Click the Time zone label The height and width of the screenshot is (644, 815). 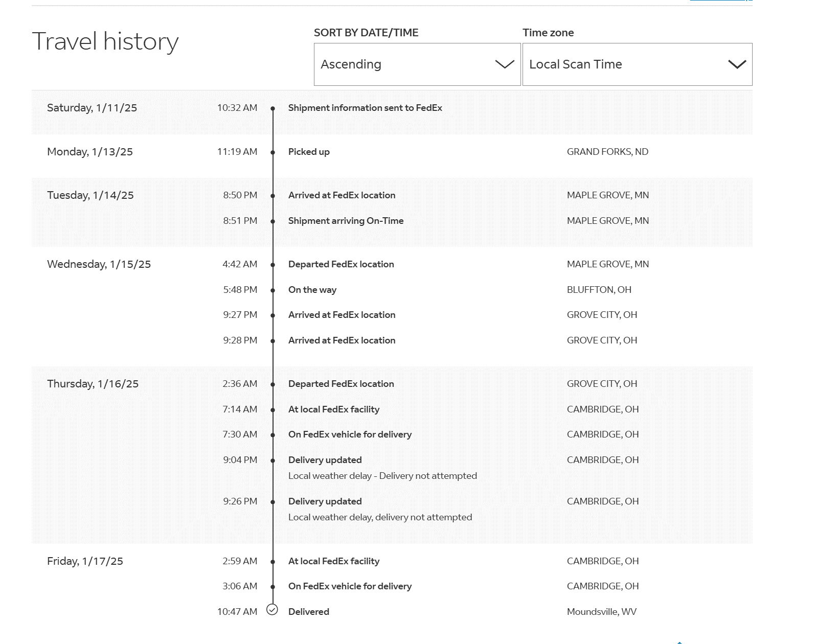click(548, 33)
